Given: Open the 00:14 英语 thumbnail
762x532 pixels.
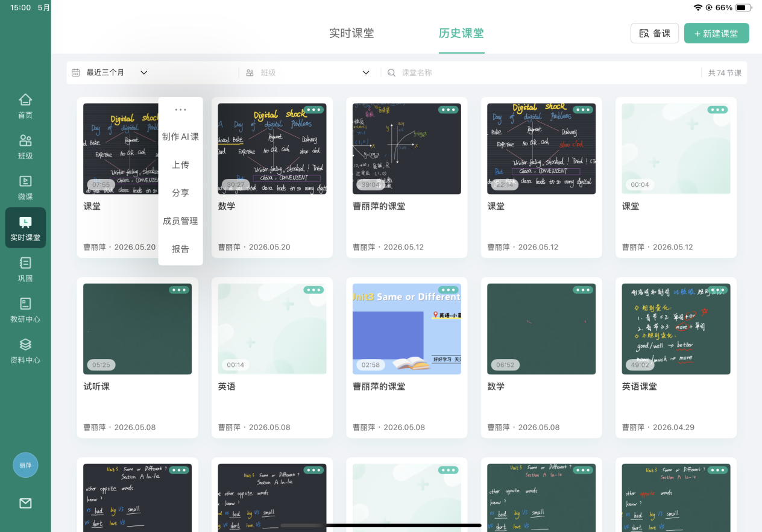Looking at the screenshot, I should click(x=272, y=329).
